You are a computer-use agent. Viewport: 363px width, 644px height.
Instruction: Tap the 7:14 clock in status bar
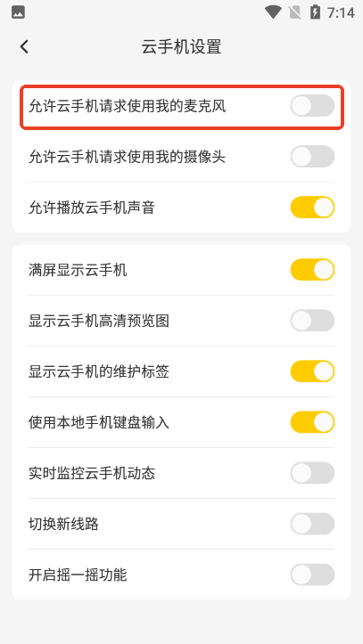tap(341, 12)
